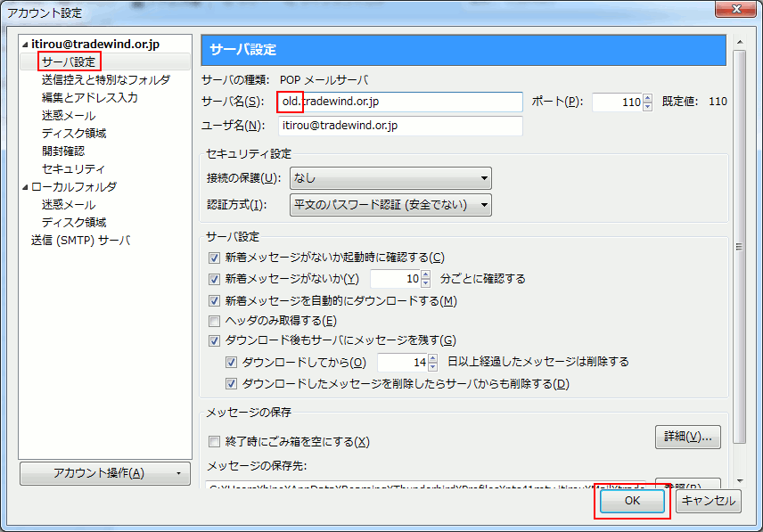Open 詳細 advanced settings button
Viewport: 763px width, 532px height.
(x=688, y=437)
